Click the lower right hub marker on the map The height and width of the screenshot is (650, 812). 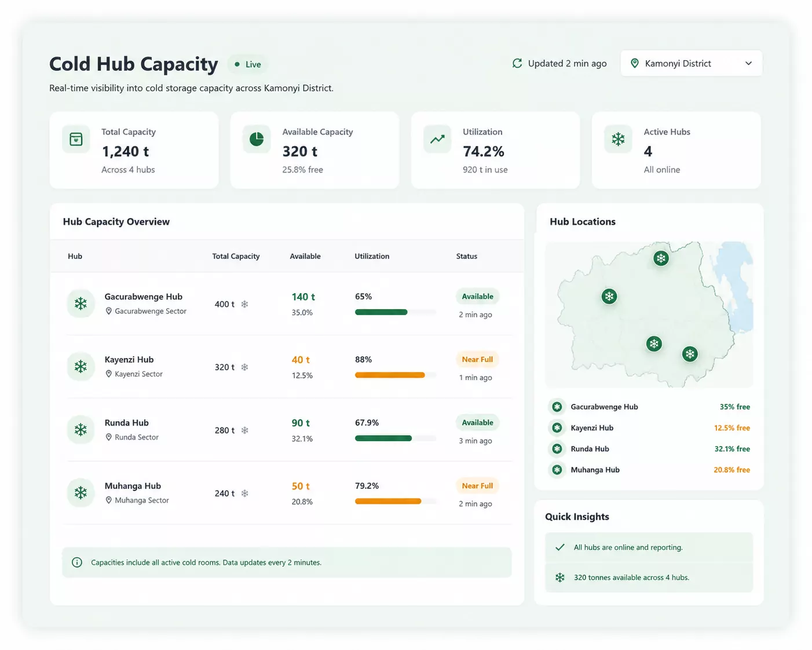[x=690, y=354]
